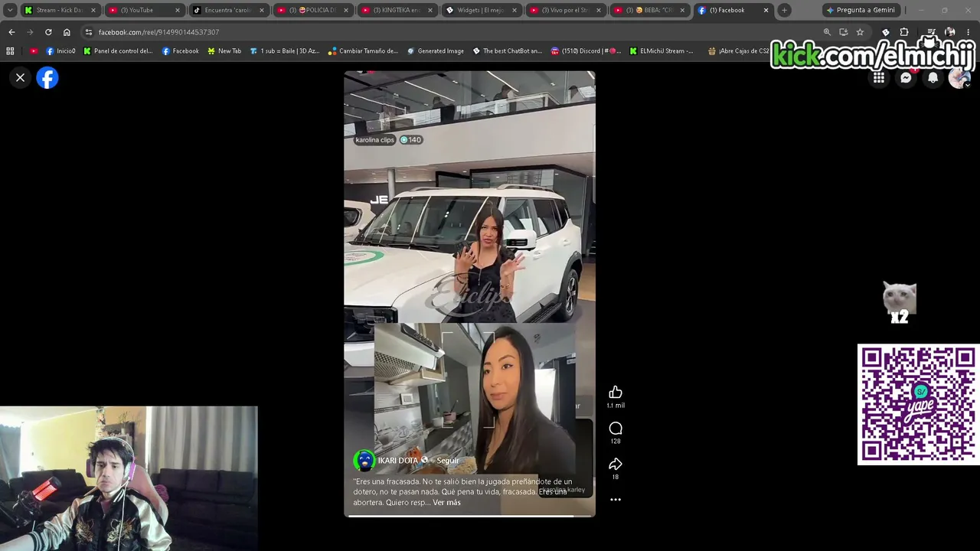The image size is (980, 551).
Task: Open the Chrome profile avatar
Action: coord(949,32)
